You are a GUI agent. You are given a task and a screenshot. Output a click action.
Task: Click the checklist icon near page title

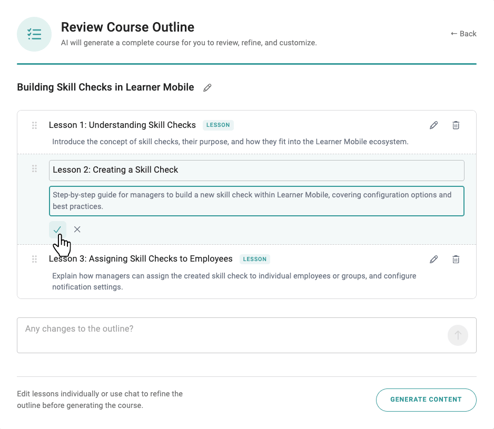(34, 34)
